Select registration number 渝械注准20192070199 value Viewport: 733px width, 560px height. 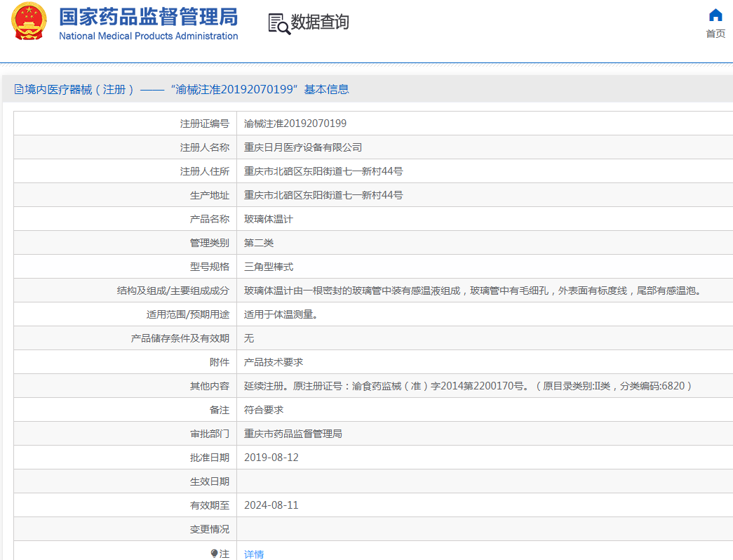point(295,124)
